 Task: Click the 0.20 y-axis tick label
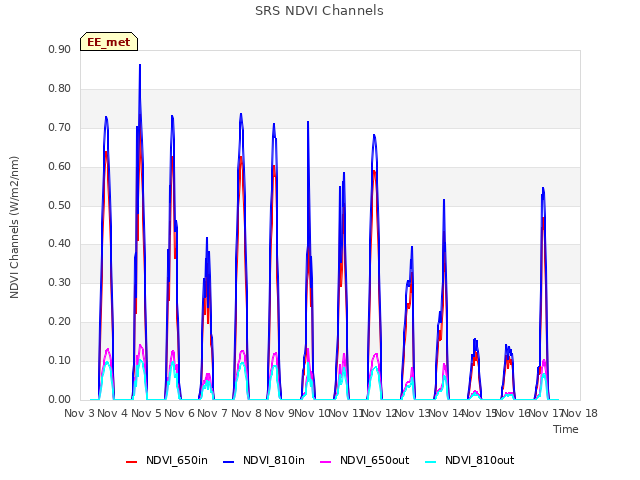coord(60,322)
